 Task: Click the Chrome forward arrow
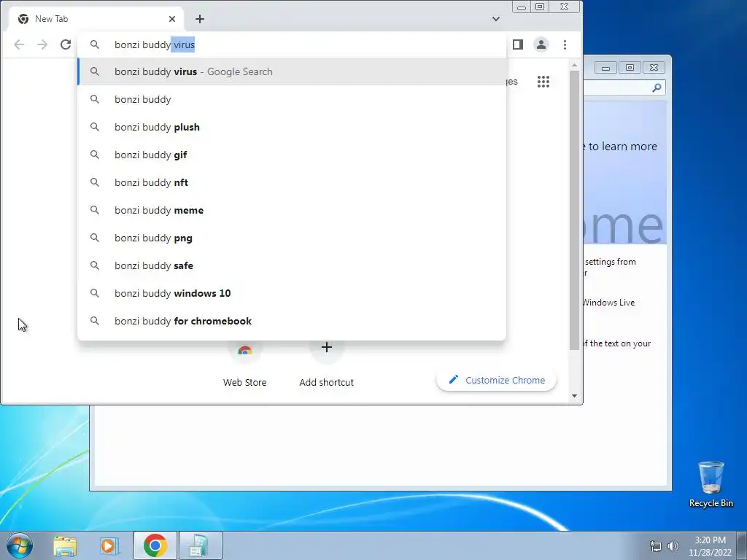(x=42, y=44)
